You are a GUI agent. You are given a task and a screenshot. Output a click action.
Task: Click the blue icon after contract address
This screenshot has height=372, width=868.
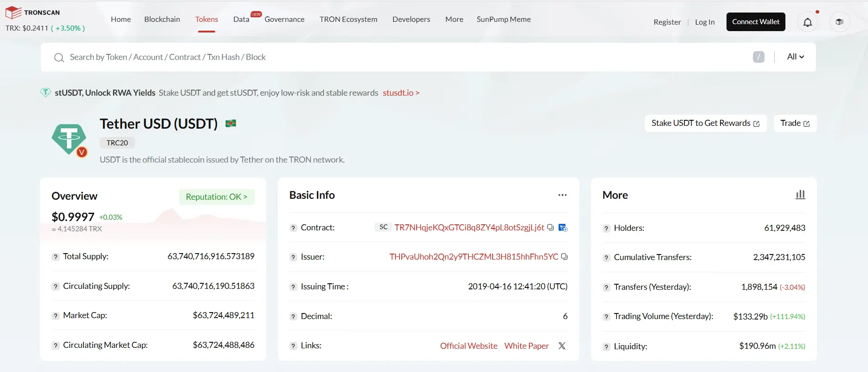click(x=563, y=228)
